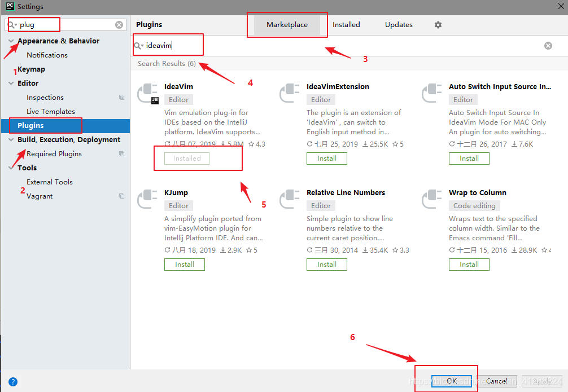Clear the settings search field 'plug'

click(119, 25)
